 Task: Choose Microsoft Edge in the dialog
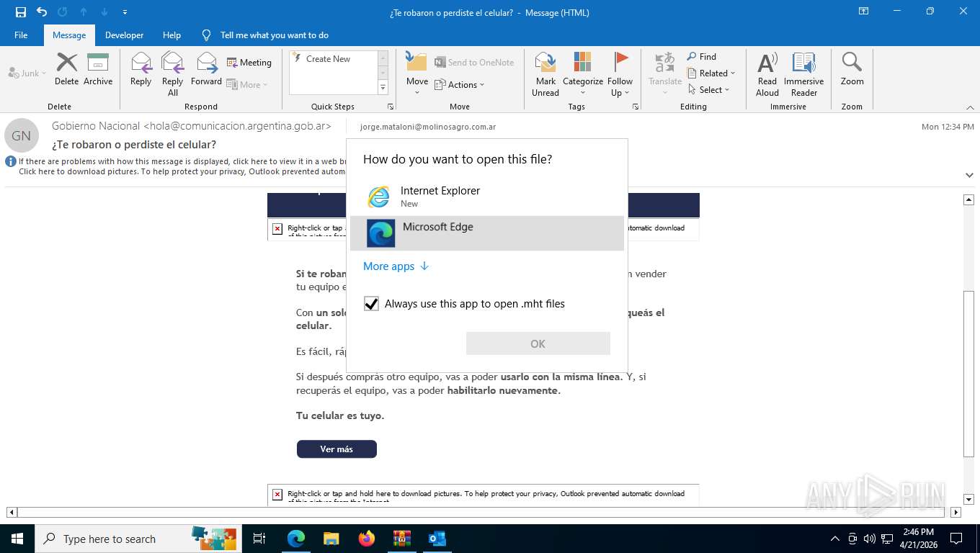(x=487, y=233)
